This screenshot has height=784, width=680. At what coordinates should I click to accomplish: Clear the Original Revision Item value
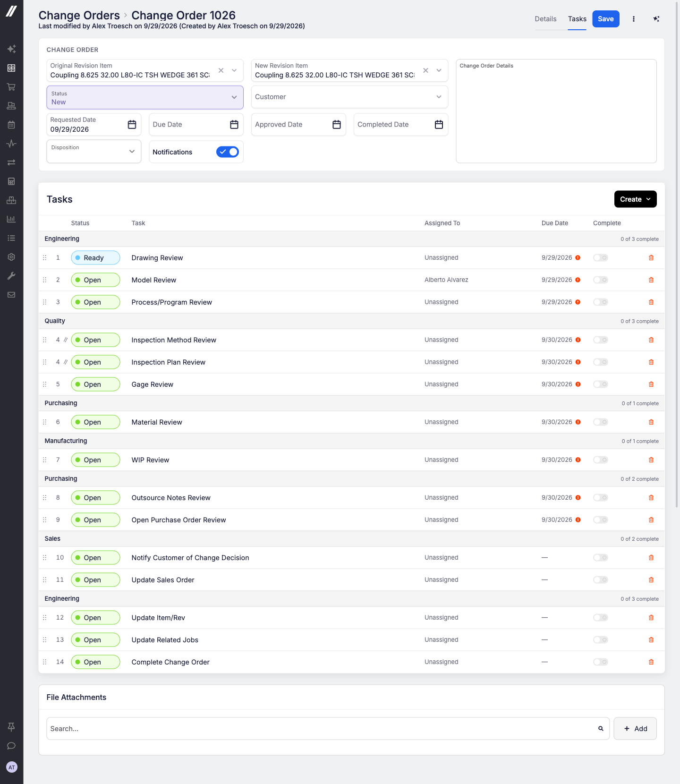221,70
